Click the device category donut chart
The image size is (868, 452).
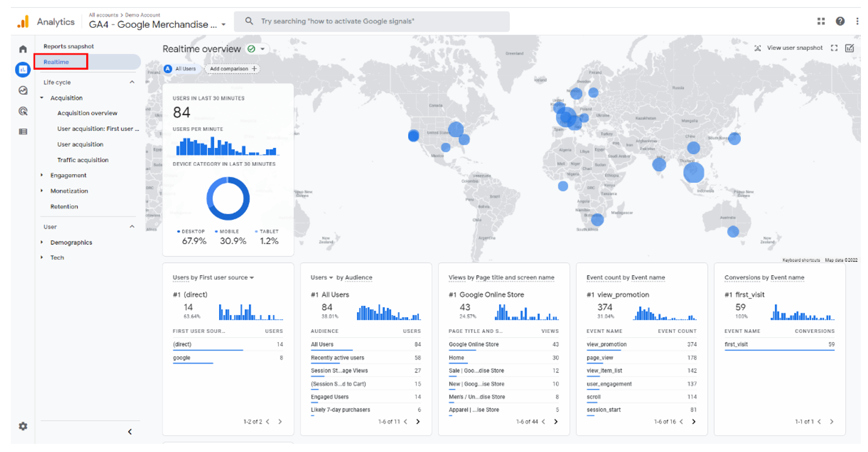(x=228, y=199)
